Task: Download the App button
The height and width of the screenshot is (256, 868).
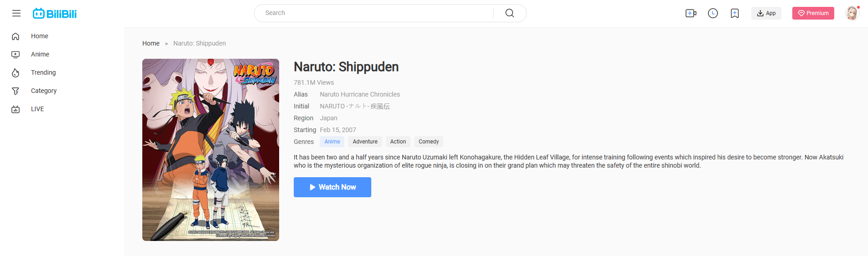Action: click(x=766, y=13)
